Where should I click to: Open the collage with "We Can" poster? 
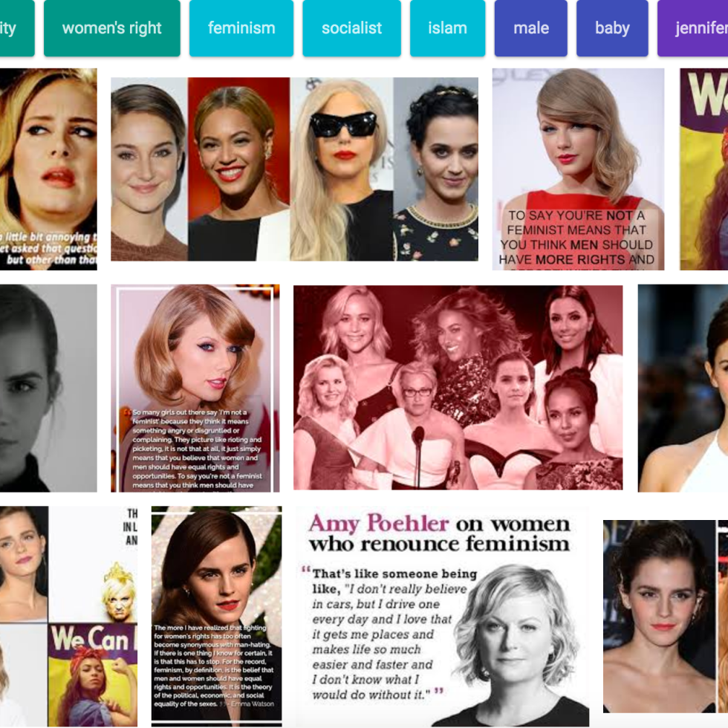68,617
